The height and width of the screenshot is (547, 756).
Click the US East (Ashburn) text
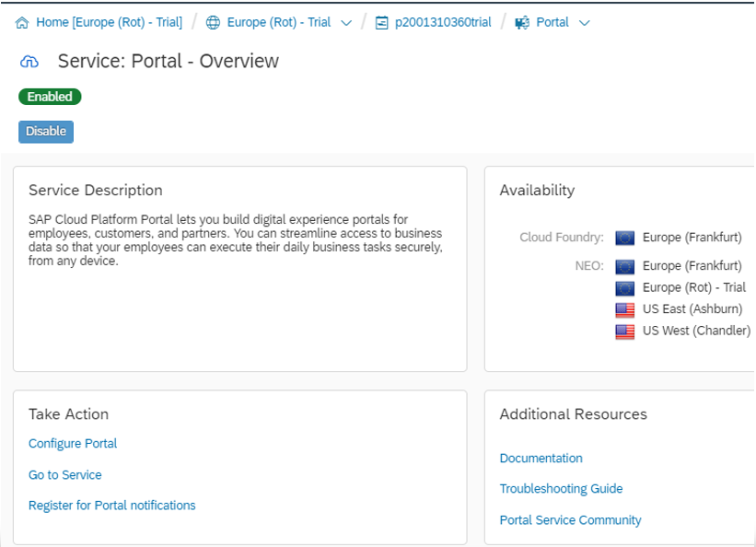click(x=692, y=309)
